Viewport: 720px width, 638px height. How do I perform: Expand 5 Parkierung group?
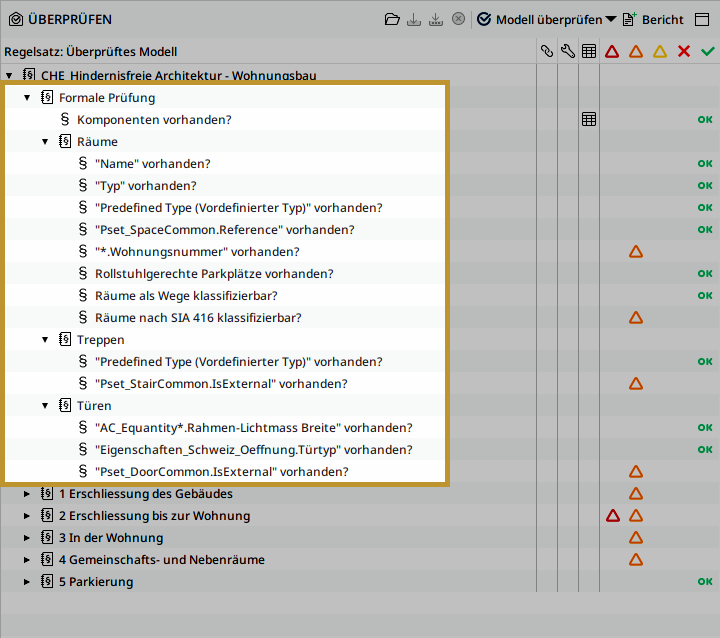27,582
